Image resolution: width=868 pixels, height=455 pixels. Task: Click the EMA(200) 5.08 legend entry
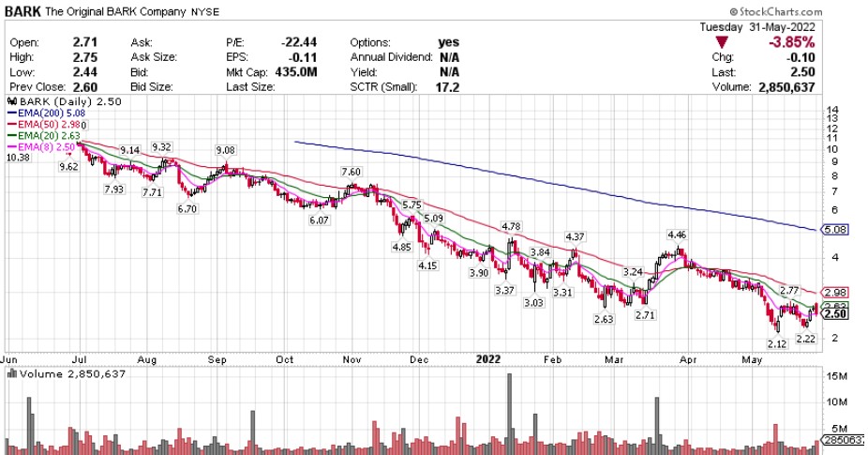pos(47,114)
